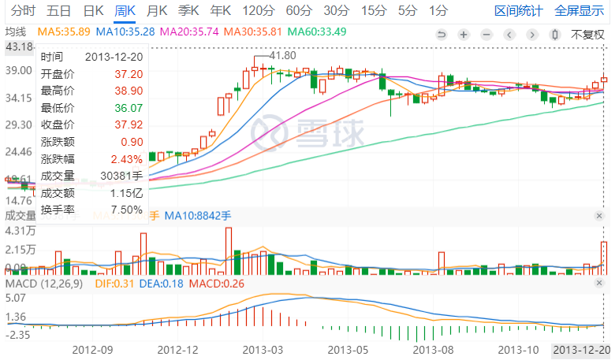Click the MACD (12,26,9) label

tap(44, 284)
